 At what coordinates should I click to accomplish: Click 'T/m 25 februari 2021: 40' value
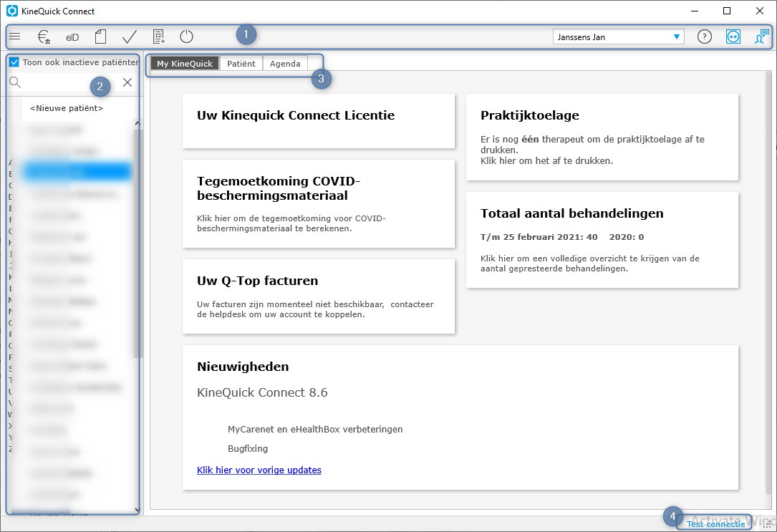(539, 237)
